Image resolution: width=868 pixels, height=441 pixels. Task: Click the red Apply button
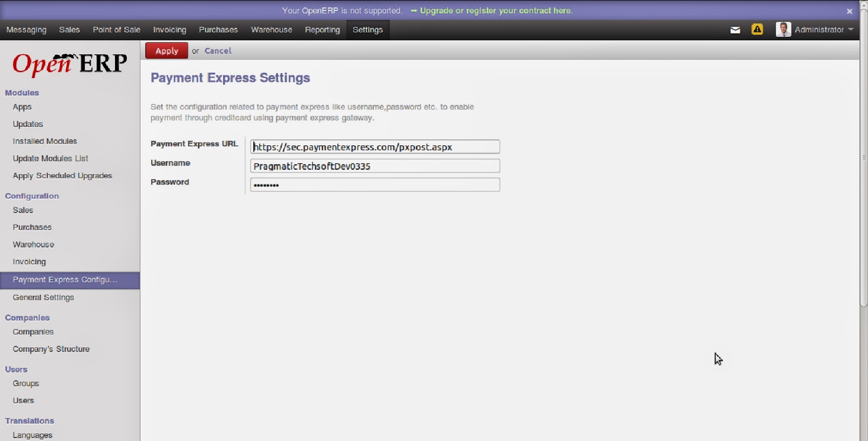167,50
